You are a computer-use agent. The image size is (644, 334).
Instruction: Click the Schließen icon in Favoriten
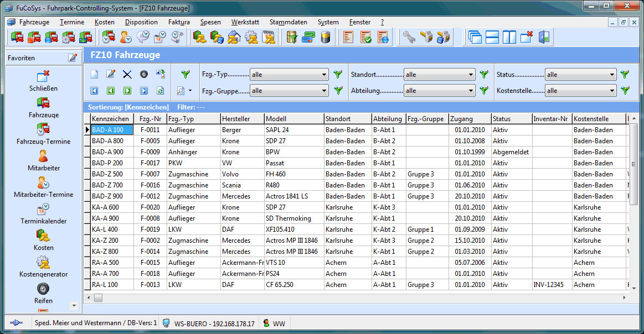(x=43, y=77)
